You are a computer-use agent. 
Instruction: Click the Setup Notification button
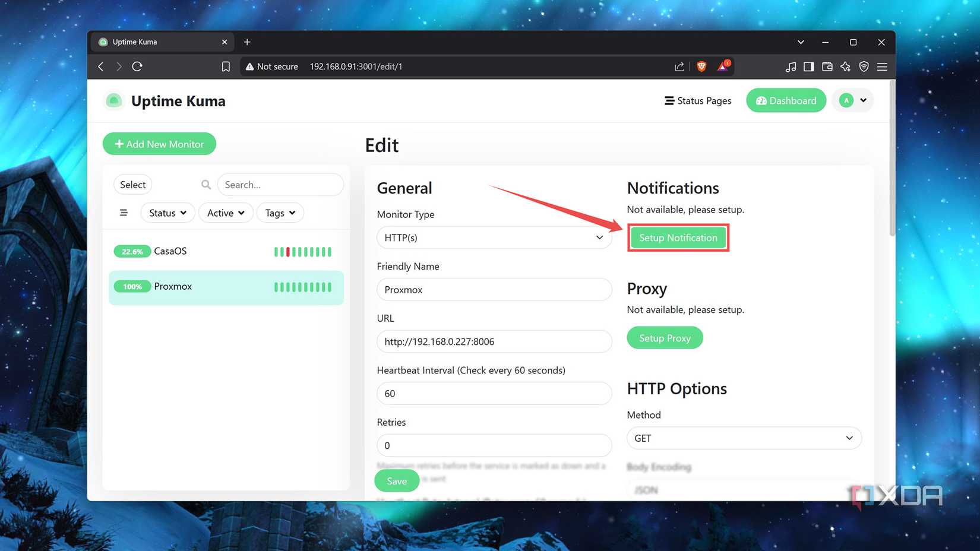pos(678,237)
